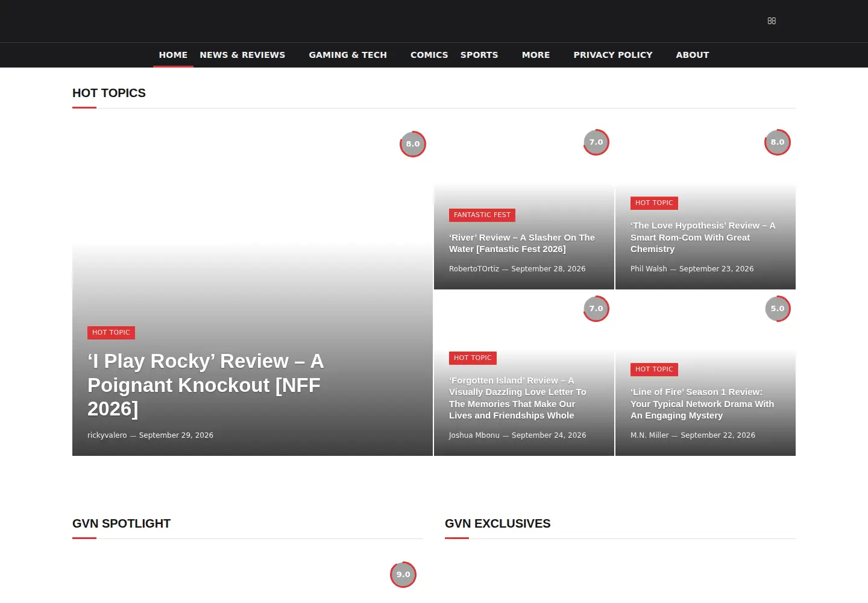This screenshot has width=868, height=603.
Task: Click the 7.0 rating badge on 'Forgotten Island'
Action: click(x=596, y=309)
